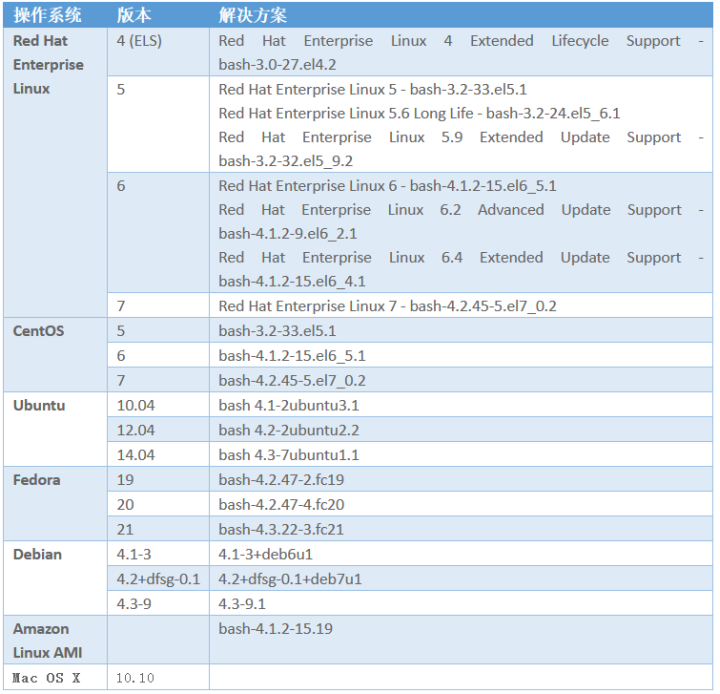Select text bash-3.2-32.el5_9.2
Viewport: 720px width, 694px height.
pos(286,161)
